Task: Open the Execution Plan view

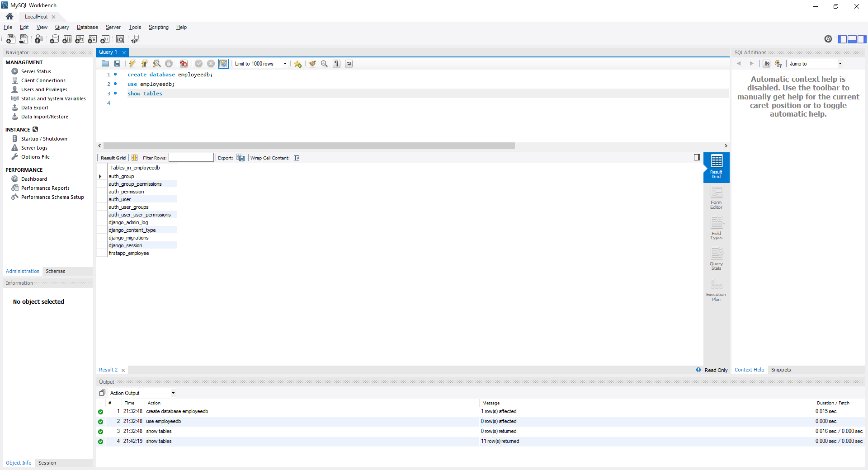Action: (x=716, y=290)
